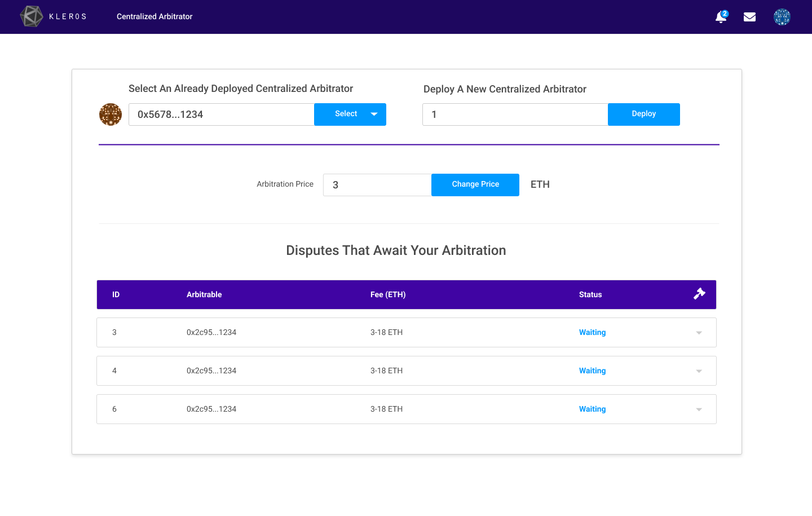This screenshot has width=812, height=516.
Task: Click arbitrable address in dispute 4 row
Action: (x=211, y=371)
